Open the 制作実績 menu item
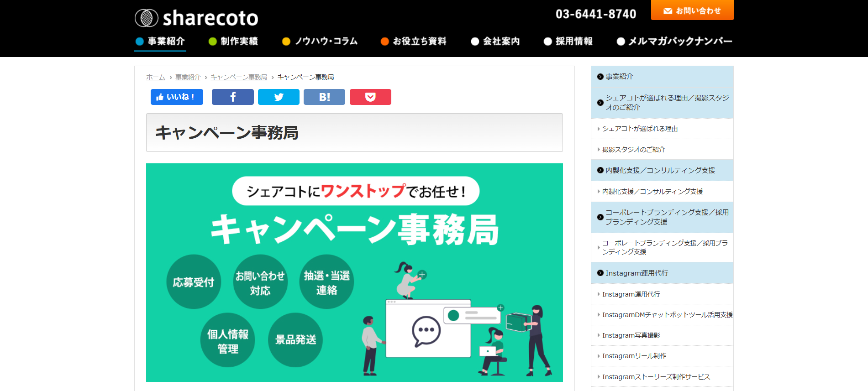868x391 pixels. (x=233, y=42)
